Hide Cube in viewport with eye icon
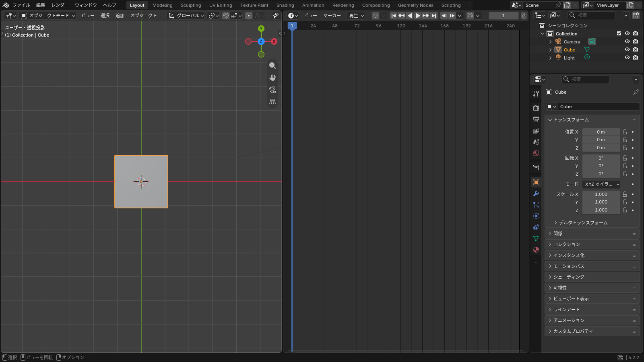 (x=627, y=50)
